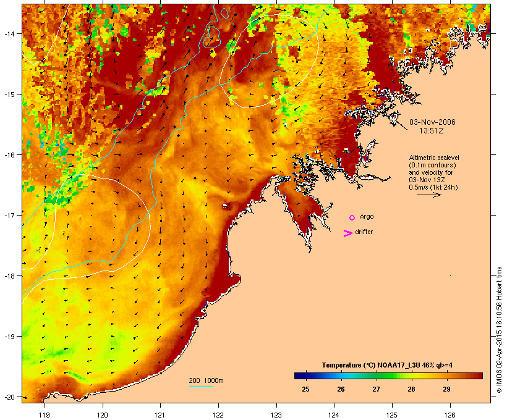Click the latitude label -19
Viewport: 507px width, 420px height.
click(x=9, y=337)
